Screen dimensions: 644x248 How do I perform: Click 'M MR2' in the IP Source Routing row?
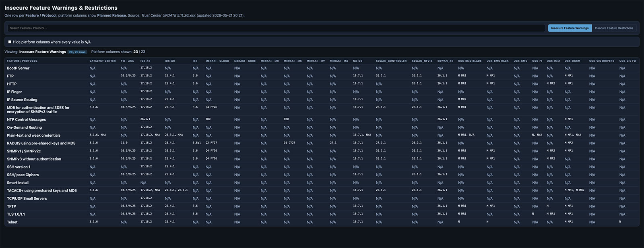[x=462, y=99]
